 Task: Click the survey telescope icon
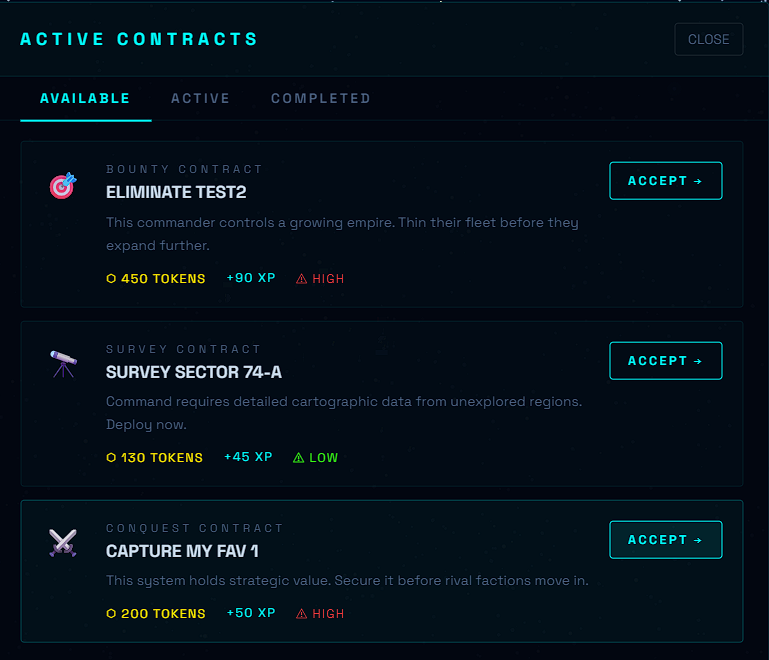62,365
